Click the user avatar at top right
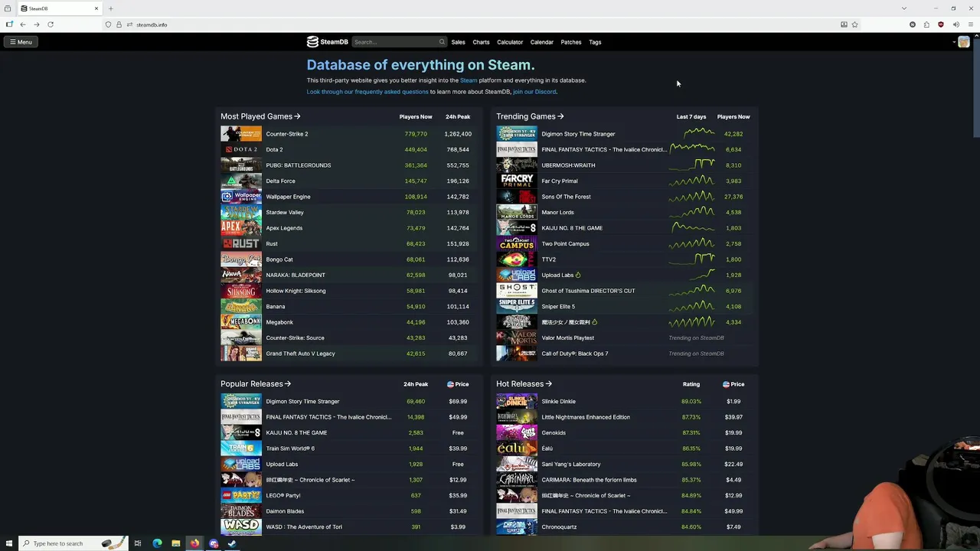The image size is (980, 551). [963, 42]
